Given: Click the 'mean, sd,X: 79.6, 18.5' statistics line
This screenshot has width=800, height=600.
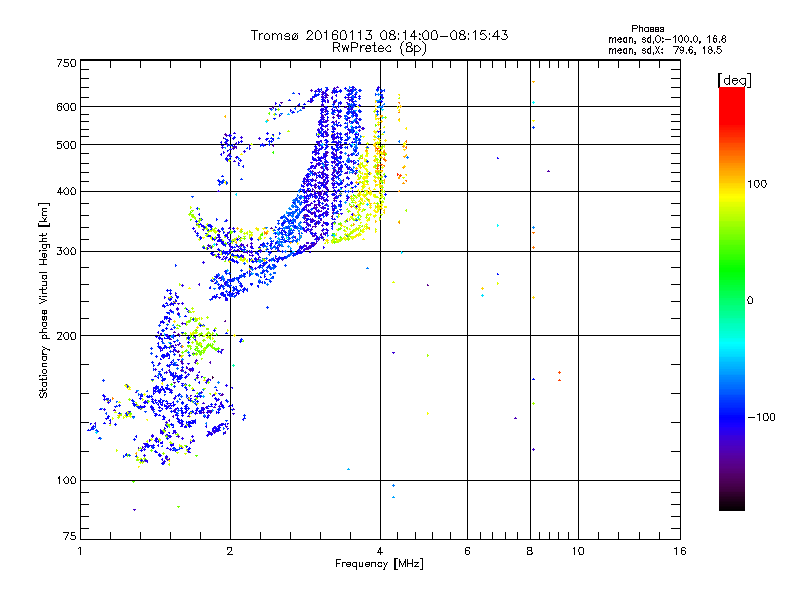Looking at the screenshot, I should click(665, 50).
